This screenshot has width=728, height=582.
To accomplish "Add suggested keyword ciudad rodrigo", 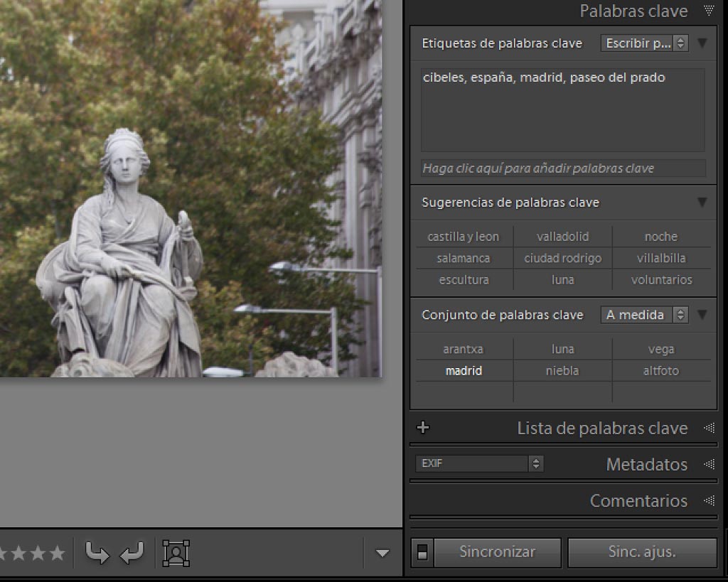I will click(563, 258).
